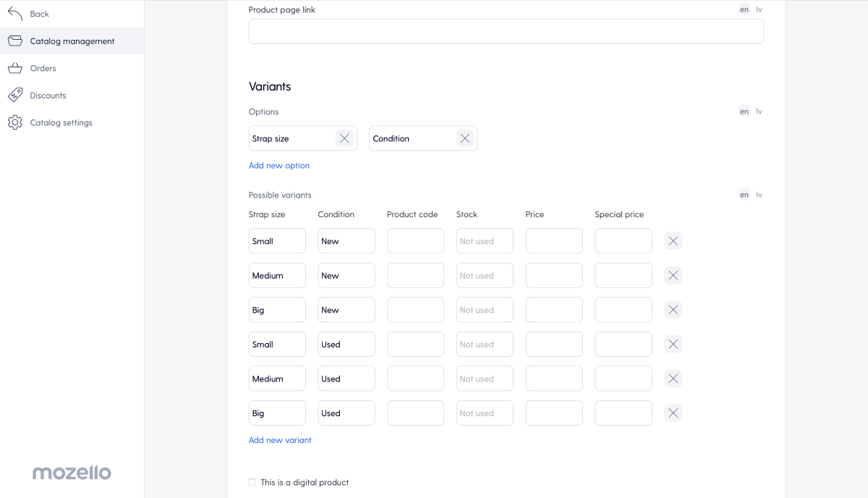
Task: Click the Orders basket icon
Action: tap(15, 68)
